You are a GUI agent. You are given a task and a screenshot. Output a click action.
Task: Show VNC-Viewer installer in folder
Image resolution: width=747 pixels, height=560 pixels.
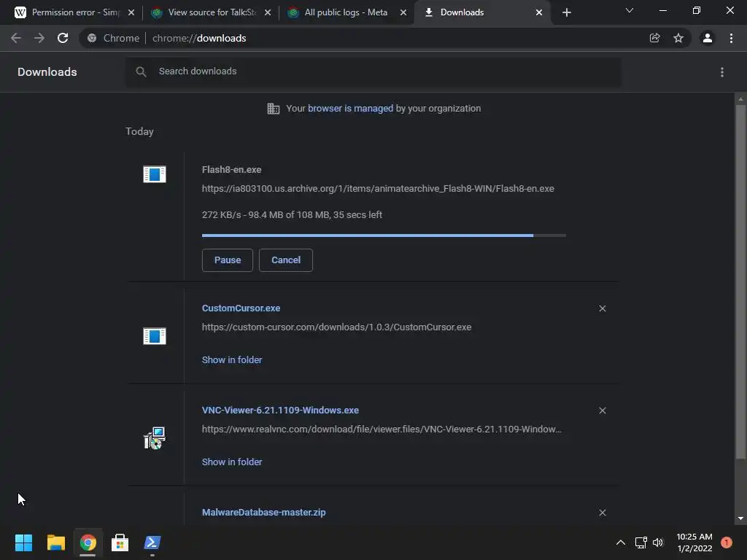[232, 462]
